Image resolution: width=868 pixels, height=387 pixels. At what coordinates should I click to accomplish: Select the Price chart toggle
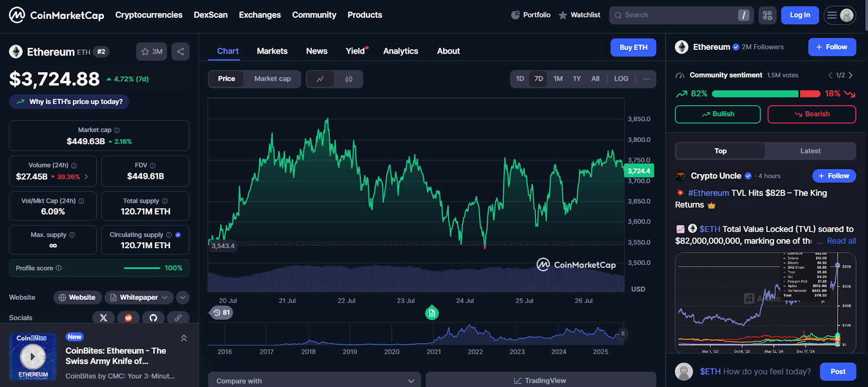pos(226,79)
